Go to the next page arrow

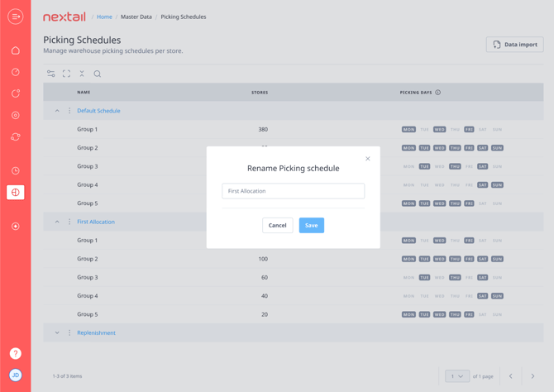click(x=533, y=376)
